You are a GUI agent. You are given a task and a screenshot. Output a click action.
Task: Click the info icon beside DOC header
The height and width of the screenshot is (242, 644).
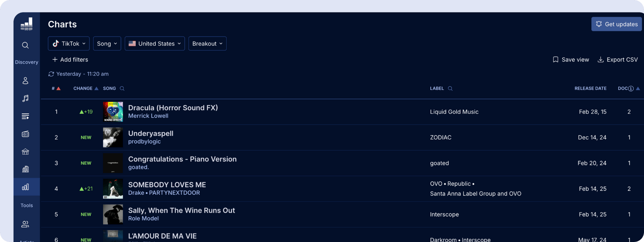click(631, 88)
